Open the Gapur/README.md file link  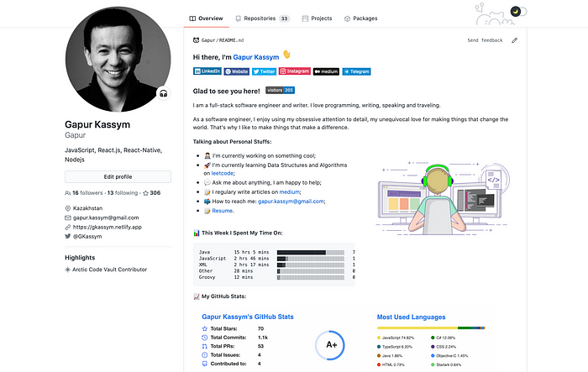[x=223, y=40]
